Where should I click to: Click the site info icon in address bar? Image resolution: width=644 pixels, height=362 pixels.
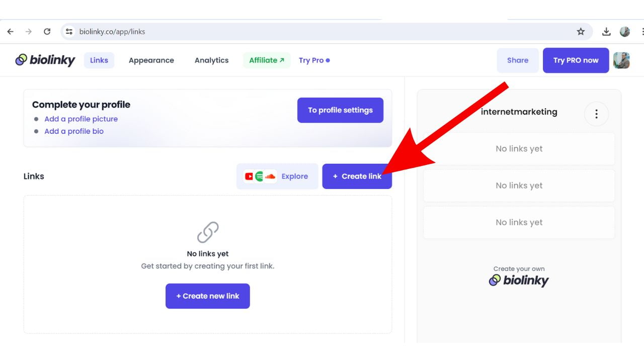point(69,32)
